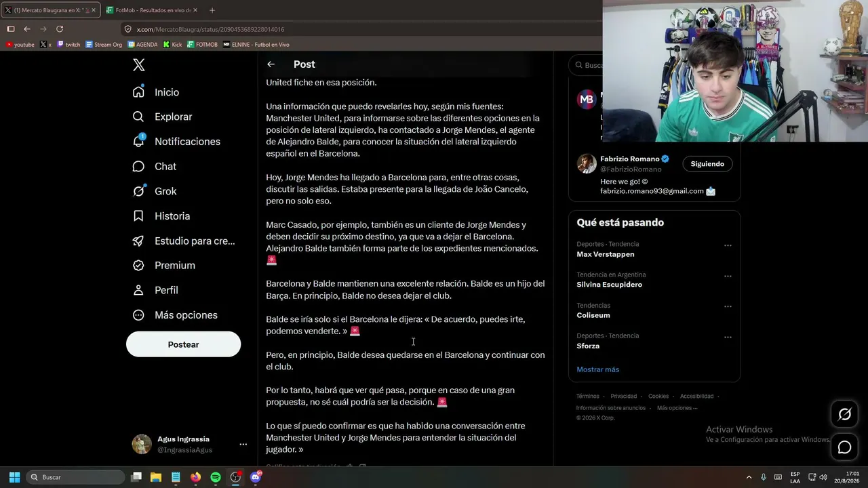The image size is (868, 488).
Task: Open more options for Sforza trend
Action: click(x=728, y=337)
